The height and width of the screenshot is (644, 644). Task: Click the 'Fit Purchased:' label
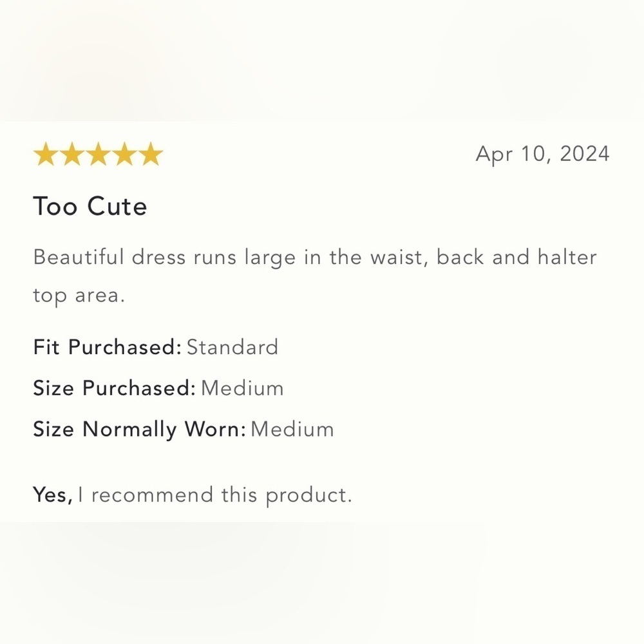point(107,347)
